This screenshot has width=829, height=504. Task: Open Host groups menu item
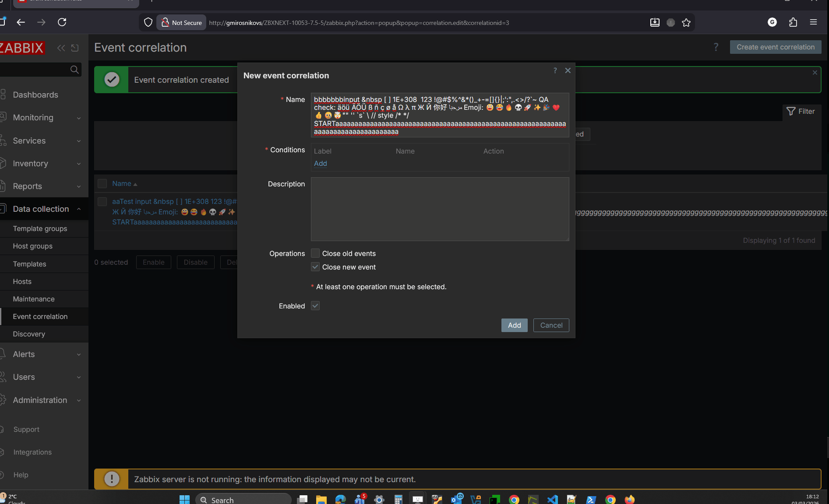pyautogui.click(x=33, y=246)
